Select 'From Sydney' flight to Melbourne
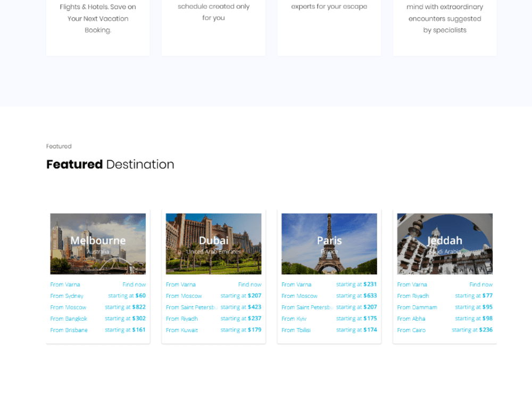This screenshot has width=532, height=400. [x=67, y=296]
